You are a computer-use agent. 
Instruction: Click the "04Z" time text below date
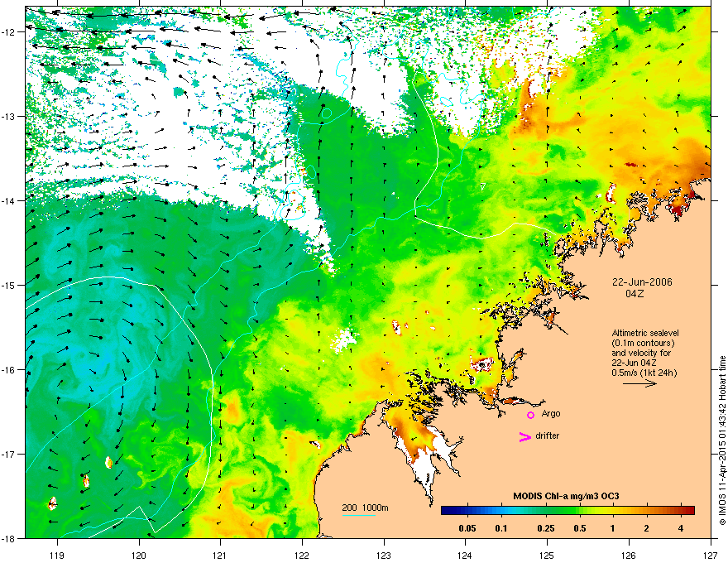[x=635, y=294]
